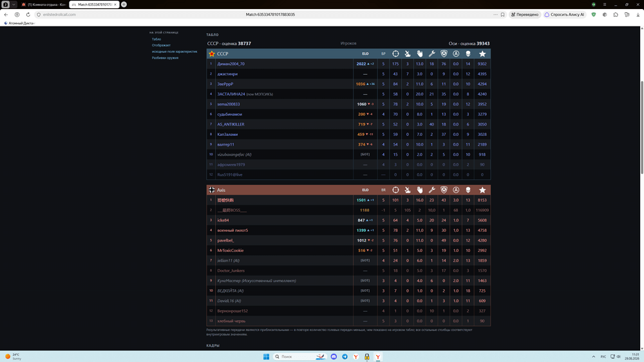Open Telegram from the taskbar
The width and height of the screenshot is (644, 362).
click(345, 357)
